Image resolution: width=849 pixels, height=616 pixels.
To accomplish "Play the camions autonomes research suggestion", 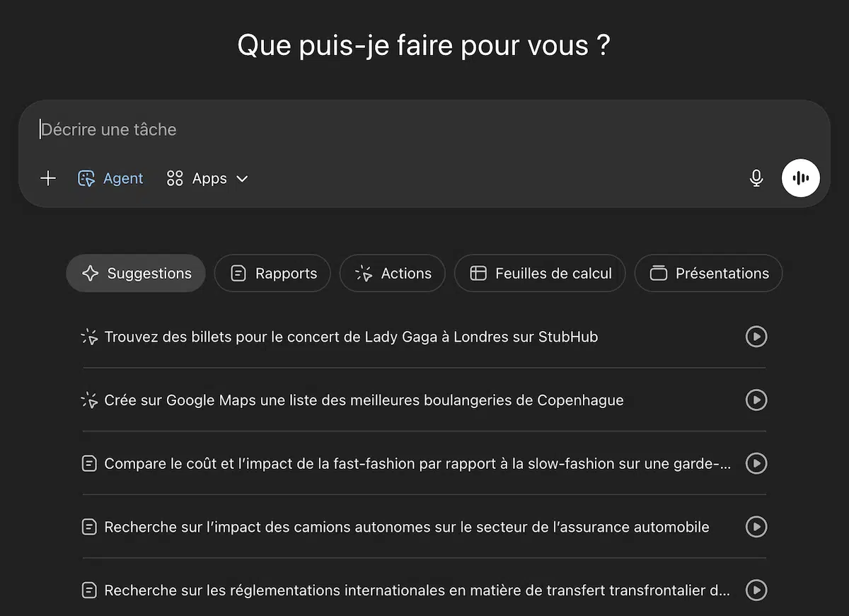I will click(x=756, y=527).
